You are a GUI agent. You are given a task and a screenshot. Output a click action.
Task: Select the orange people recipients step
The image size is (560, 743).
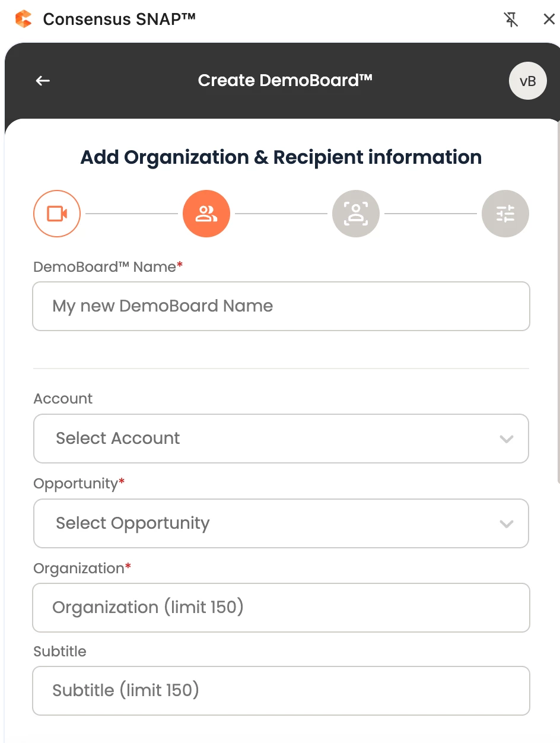click(206, 214)
